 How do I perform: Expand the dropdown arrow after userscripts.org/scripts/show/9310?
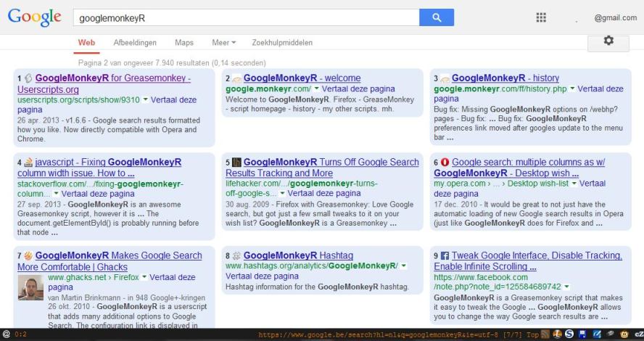pos(145,100)
